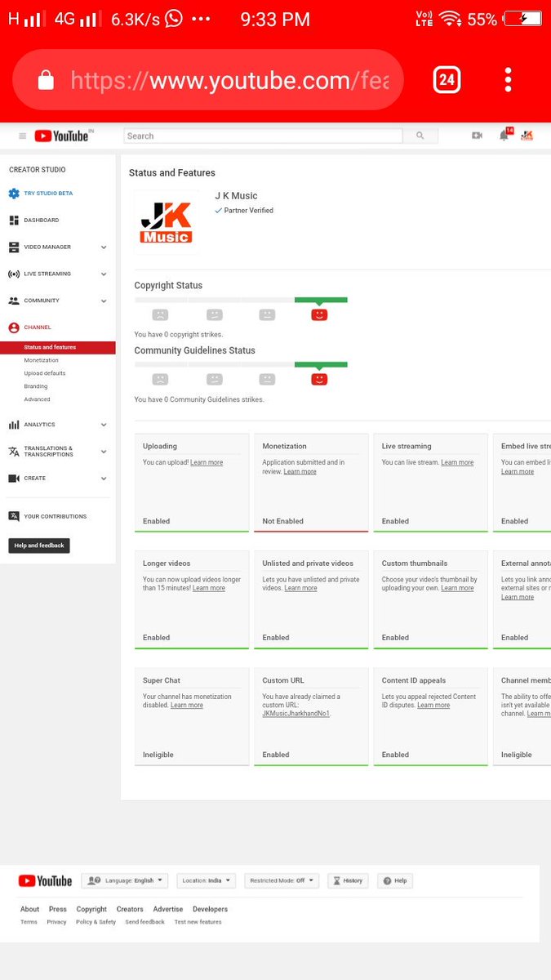Click the footer Help button
The height and width of the screenshot is (980, 551).
click(394, 881)
